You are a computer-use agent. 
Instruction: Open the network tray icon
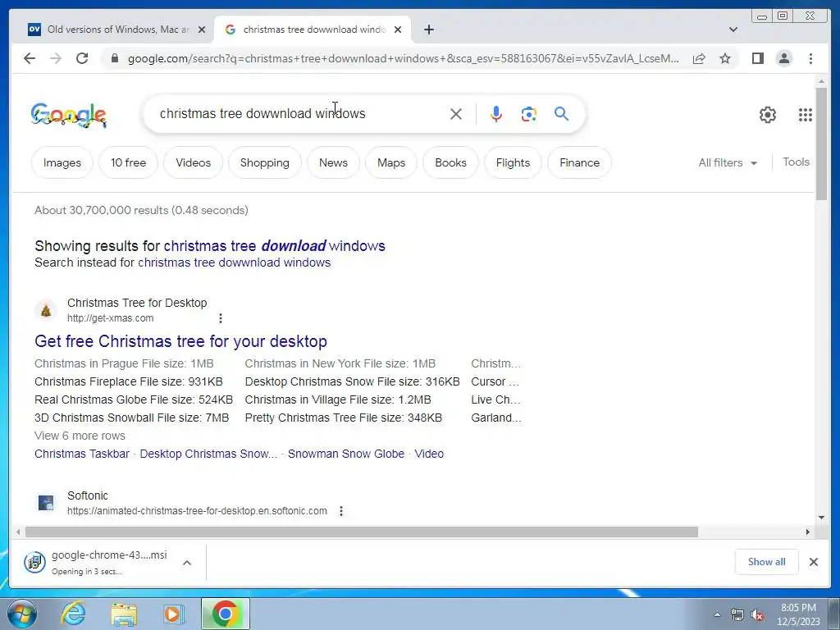(737, 615)
